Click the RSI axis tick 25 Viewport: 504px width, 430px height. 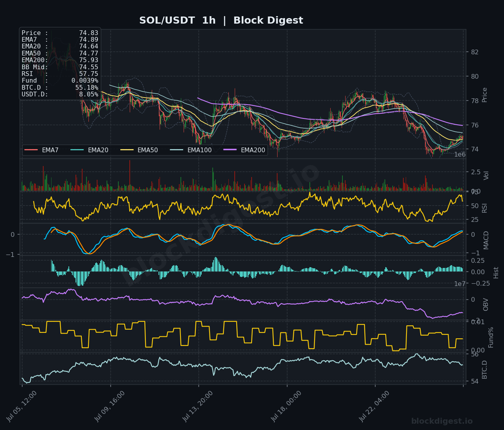(x=475, y=220)
